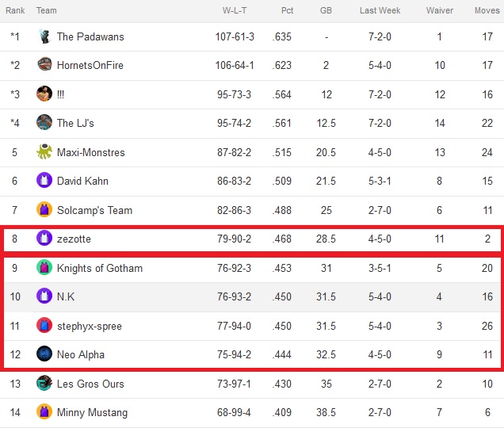Click The LJ's team avatar icon
Viewport: 504px width, 432px height.
44,122
